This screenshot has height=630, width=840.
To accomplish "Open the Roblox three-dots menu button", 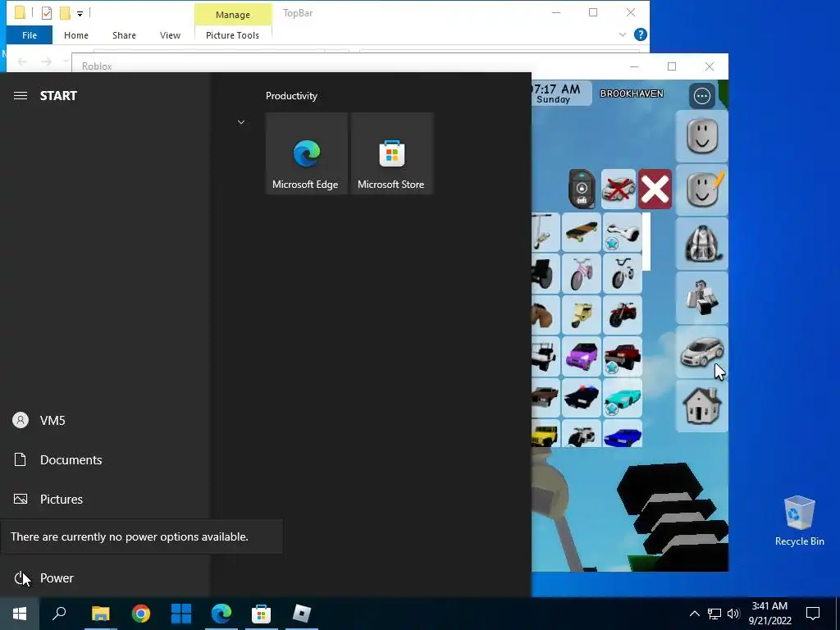I will point(702,96).
